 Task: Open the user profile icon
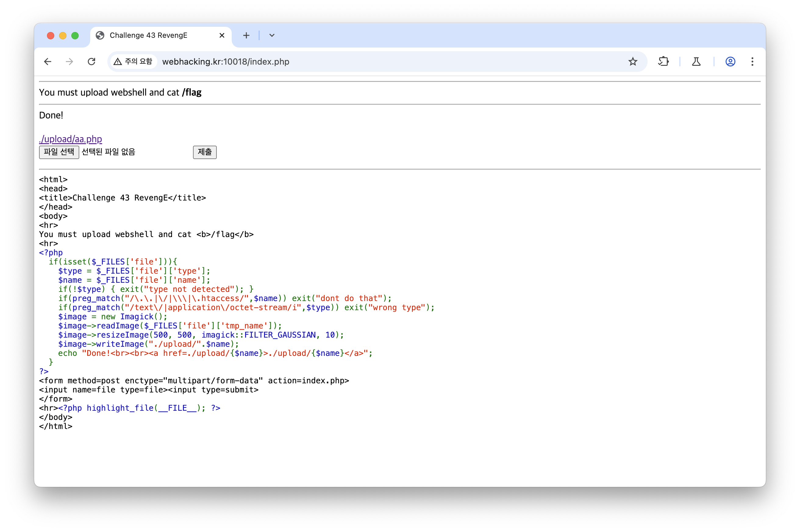(x=730, y=62)
